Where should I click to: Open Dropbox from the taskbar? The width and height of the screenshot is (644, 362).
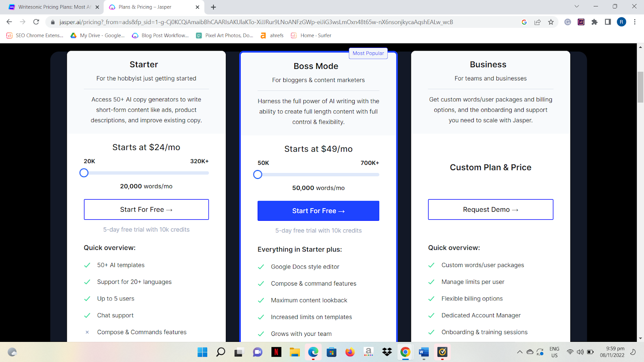coord(387,352)
